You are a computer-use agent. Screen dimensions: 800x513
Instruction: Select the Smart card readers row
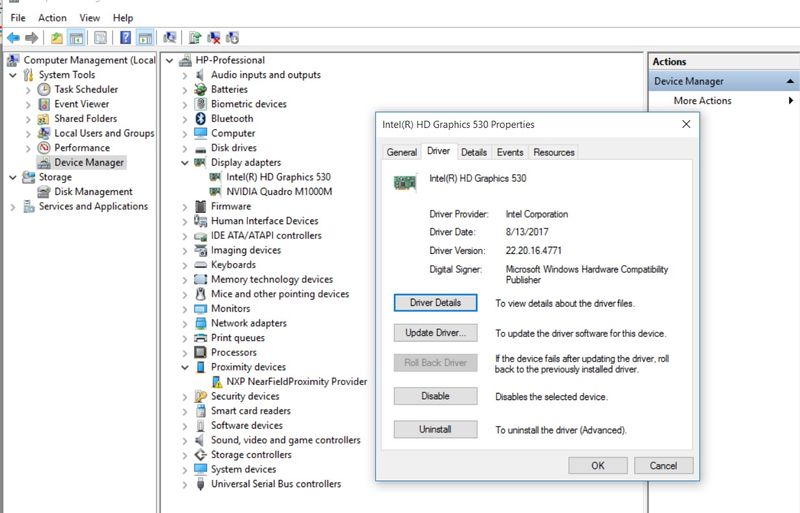point(251,411)
